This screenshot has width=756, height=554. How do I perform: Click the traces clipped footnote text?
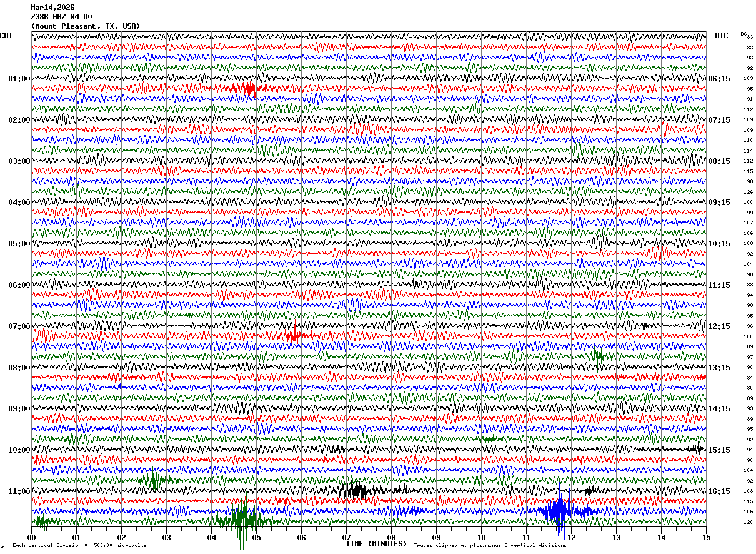click(490, 545)
